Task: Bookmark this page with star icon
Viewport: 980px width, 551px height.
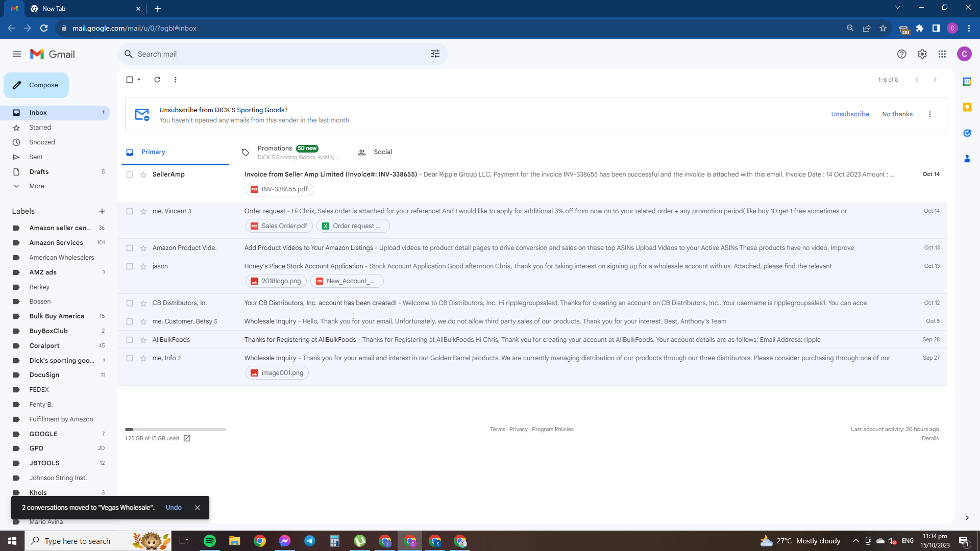Action: tap(883, 29)
